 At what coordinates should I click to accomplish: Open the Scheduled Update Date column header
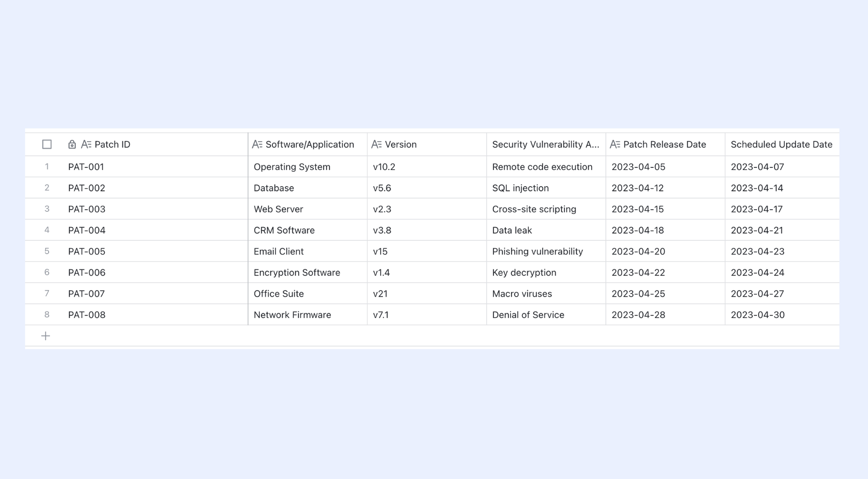782,144
